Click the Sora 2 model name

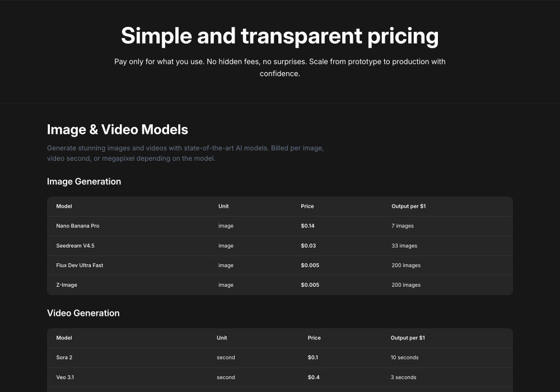coord(64,357)
